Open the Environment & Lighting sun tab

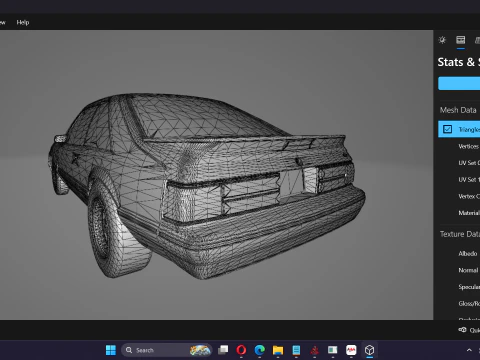point(442,40)
